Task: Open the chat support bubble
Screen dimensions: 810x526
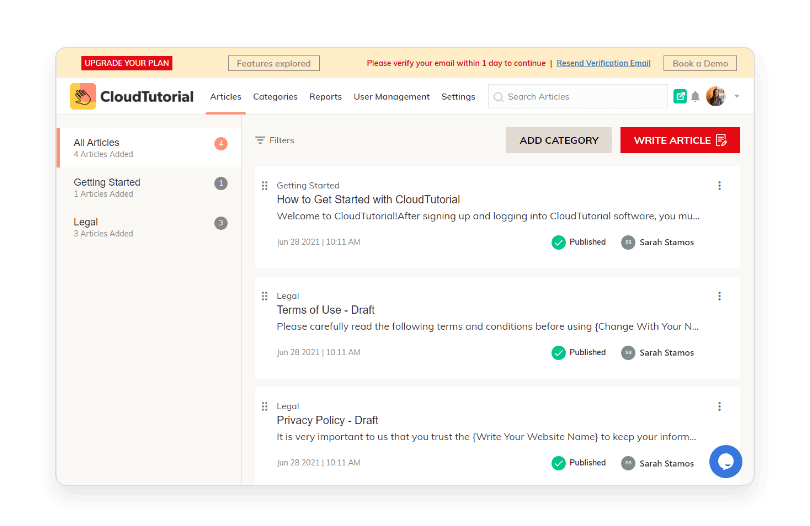Action: click(x=725, y=461)
